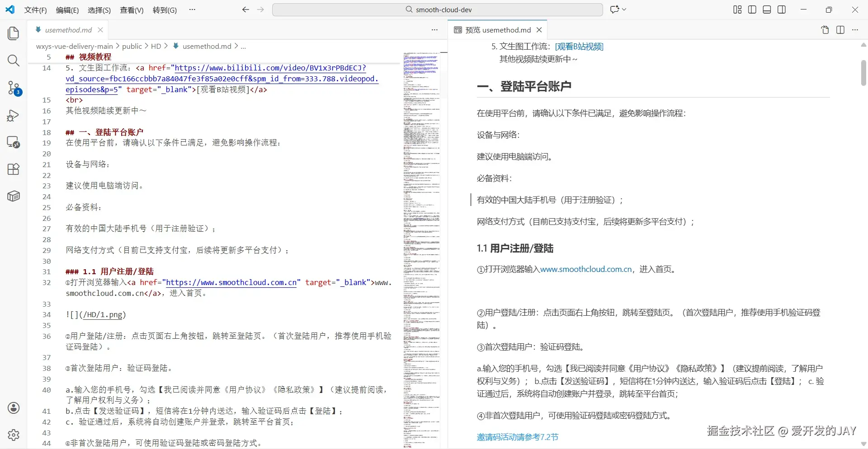Open the 邀请码活动请参考7.2节 link
The width and height of the screenshot is (868, 449).
[x=517, y=437]
